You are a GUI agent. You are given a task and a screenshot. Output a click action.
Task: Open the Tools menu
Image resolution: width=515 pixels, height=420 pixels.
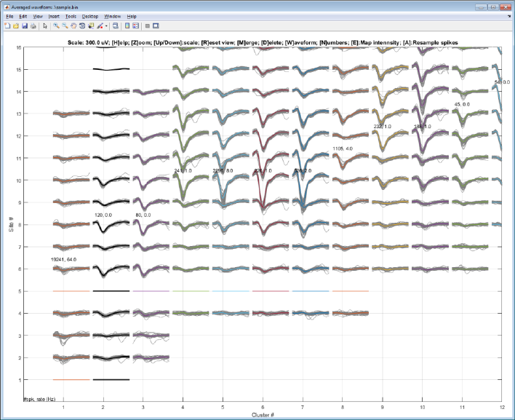point(71,16)
